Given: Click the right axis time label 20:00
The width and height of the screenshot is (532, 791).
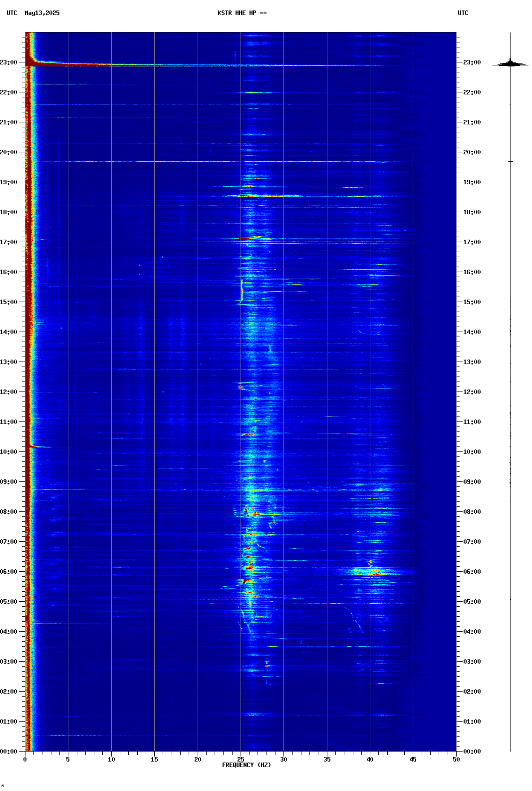Looking at the screenshot, I should pos(472,152).
